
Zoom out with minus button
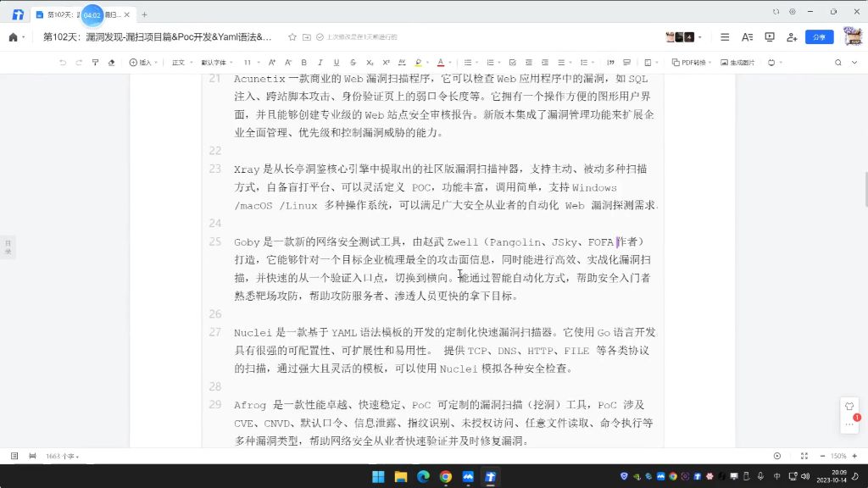(822, 456)
